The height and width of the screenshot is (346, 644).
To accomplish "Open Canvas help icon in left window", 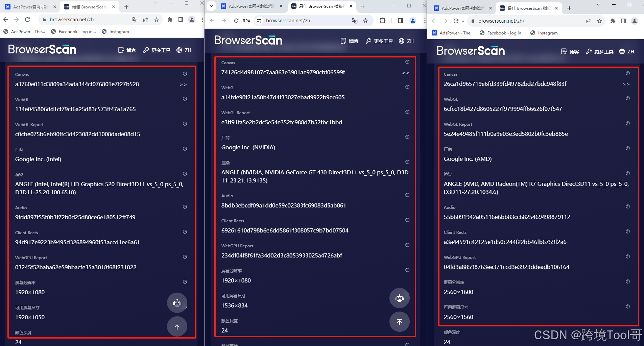I will (185, 74).
